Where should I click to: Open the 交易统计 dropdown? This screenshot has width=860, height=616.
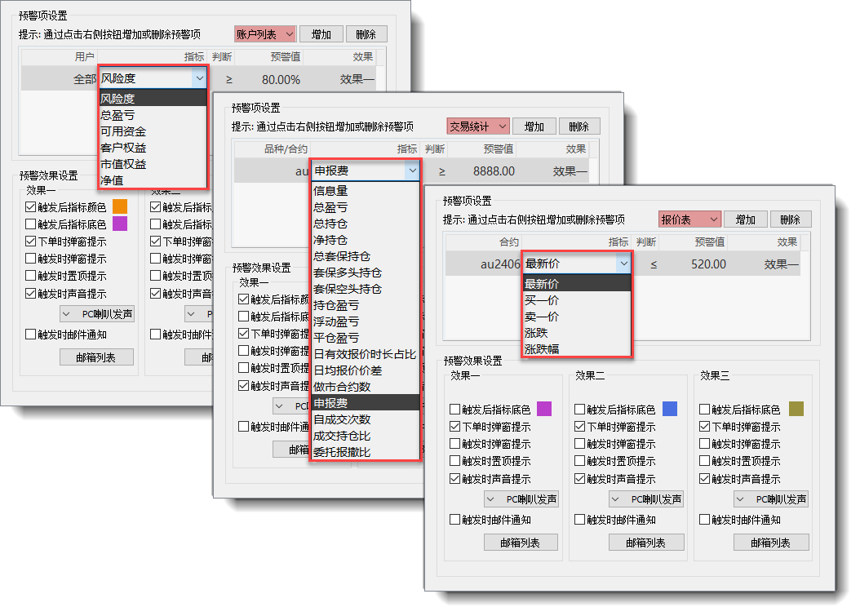478,126
